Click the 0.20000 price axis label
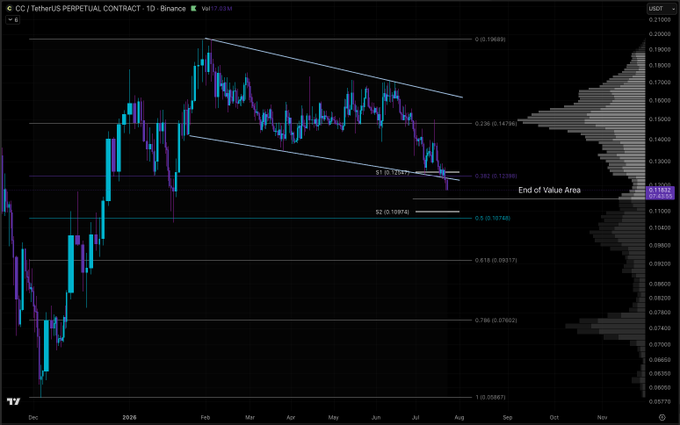This screenshot has height=425, width=680. tap(660, 34)
